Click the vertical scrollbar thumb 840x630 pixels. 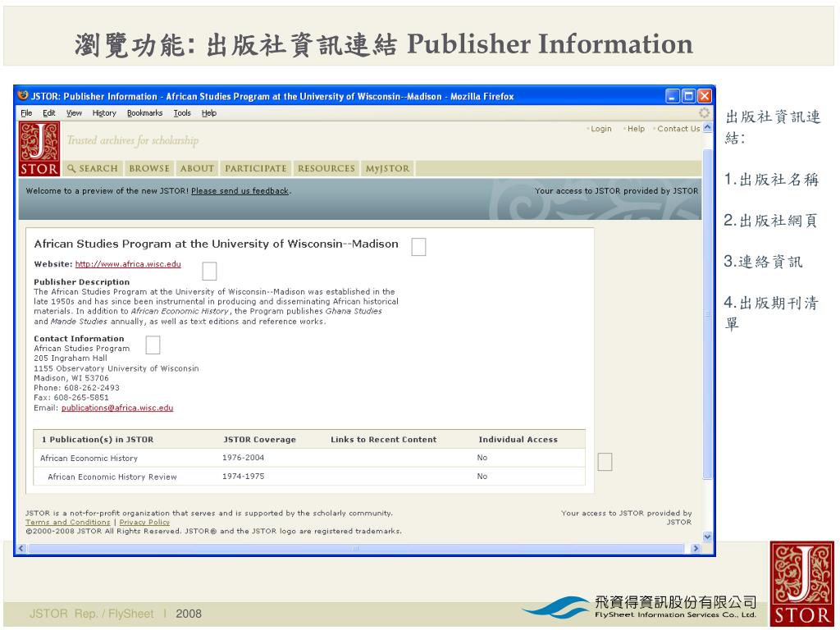(x=707, y=314)
